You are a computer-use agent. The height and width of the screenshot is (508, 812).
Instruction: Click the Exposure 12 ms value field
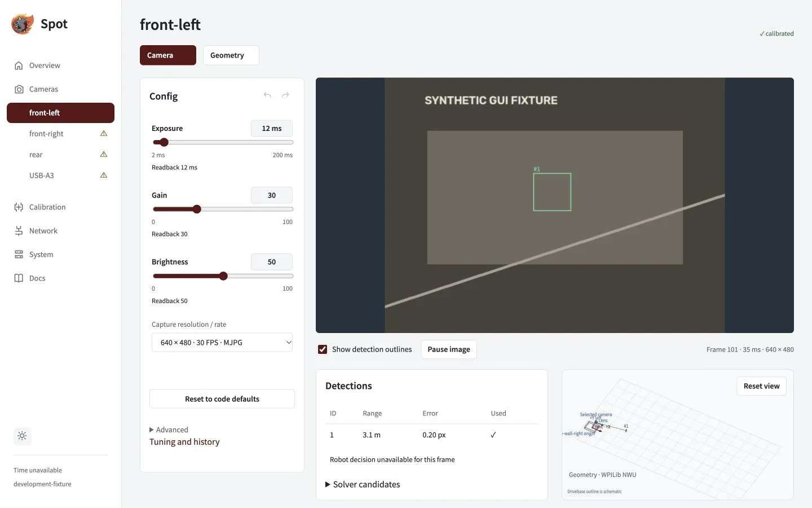click(272, 129)
